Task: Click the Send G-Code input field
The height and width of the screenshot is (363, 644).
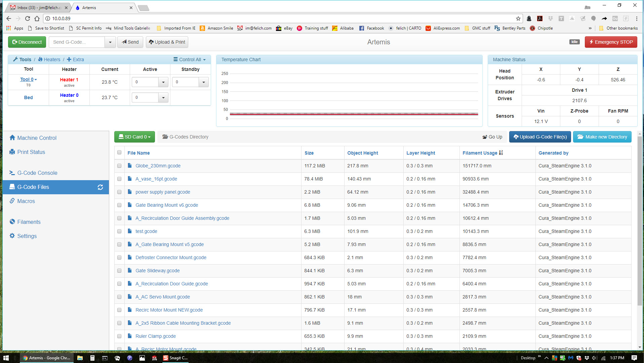Action: [x=77, y=42]
